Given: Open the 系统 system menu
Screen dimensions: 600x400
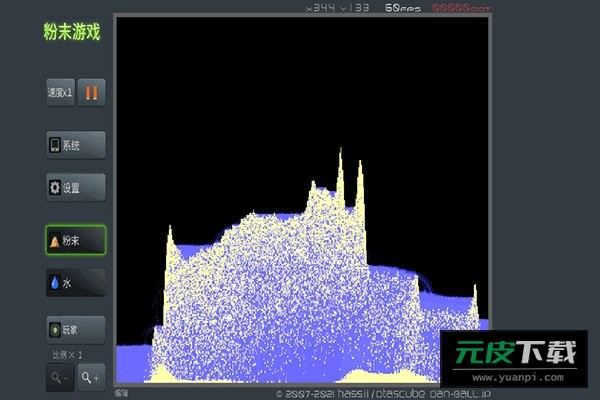Looking at the screenshot, I should pos(76,145).
